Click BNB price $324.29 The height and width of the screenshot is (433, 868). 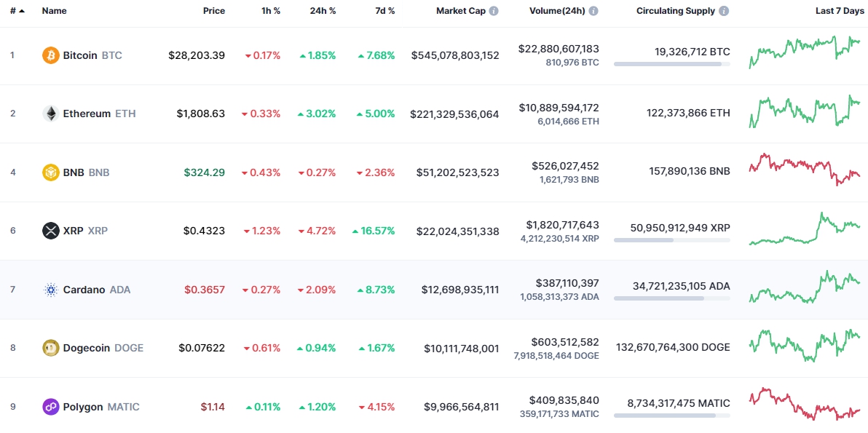click(x=205, y=172)
